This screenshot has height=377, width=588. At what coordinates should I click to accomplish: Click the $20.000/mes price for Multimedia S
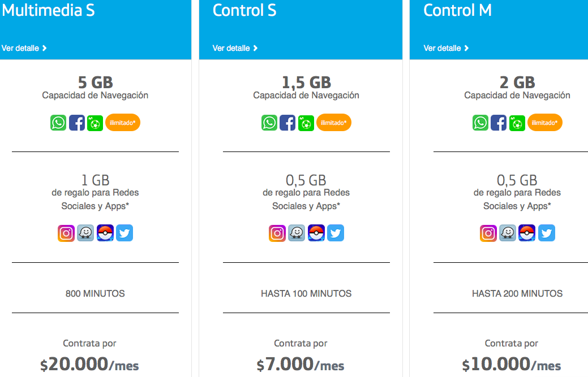(x=89, y=365)
